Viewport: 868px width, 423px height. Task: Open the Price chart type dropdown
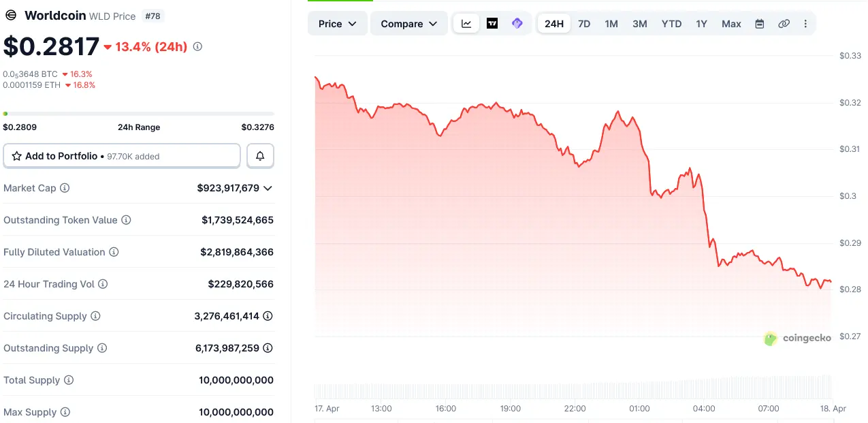337,23
